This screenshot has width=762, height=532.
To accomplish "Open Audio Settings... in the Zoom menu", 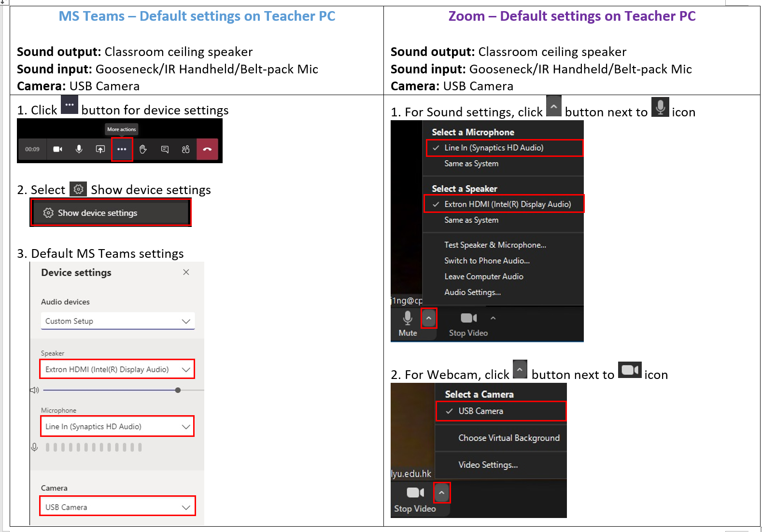I will tap(472, 292).
